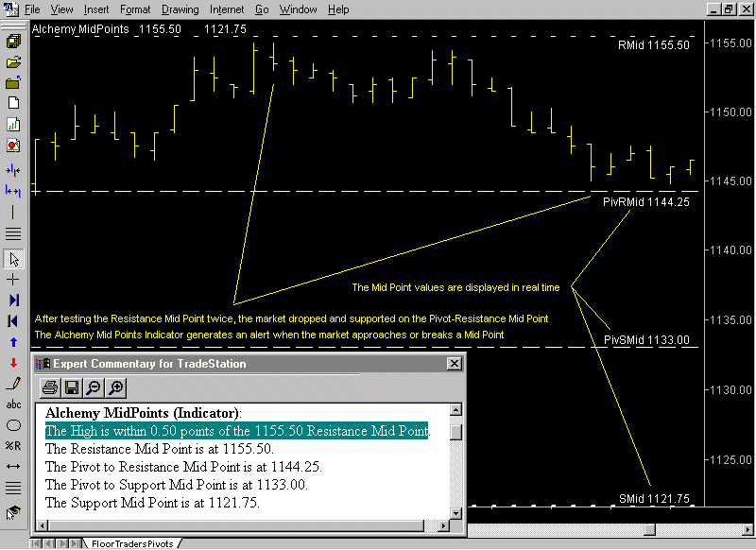Print the Expert Commentary text
This screenshot has height=550, width=756.
click(x=50, y=387)
